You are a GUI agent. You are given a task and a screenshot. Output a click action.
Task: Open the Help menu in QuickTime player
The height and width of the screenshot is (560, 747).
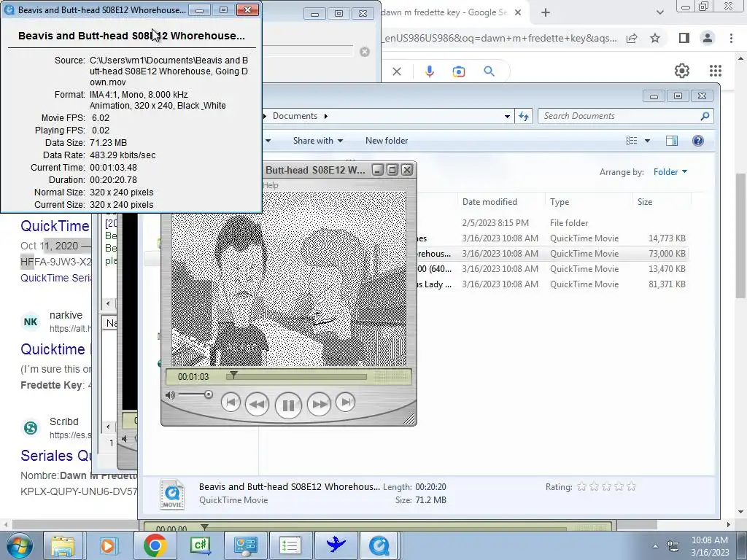click(x=271, y=185)
